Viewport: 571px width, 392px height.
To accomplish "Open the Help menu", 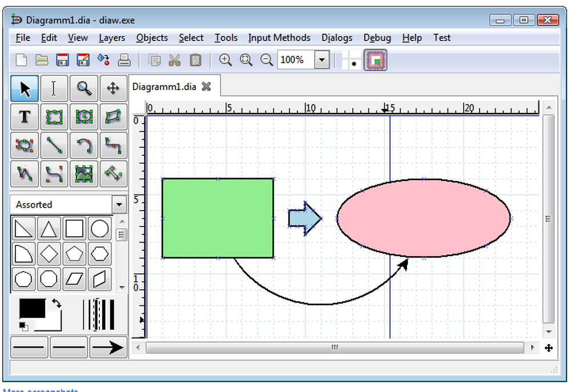I will coord(412,38).
